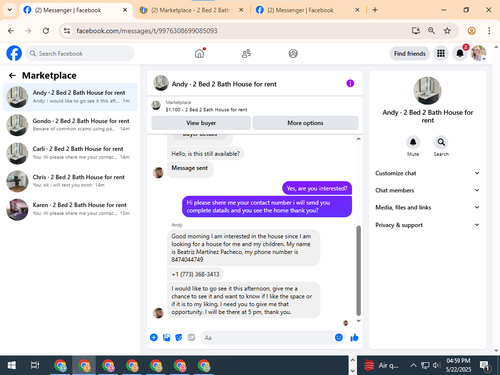Expand Customize chat section
The height and width of the screenshot is (375, 500).
click(x=428, y=173)
